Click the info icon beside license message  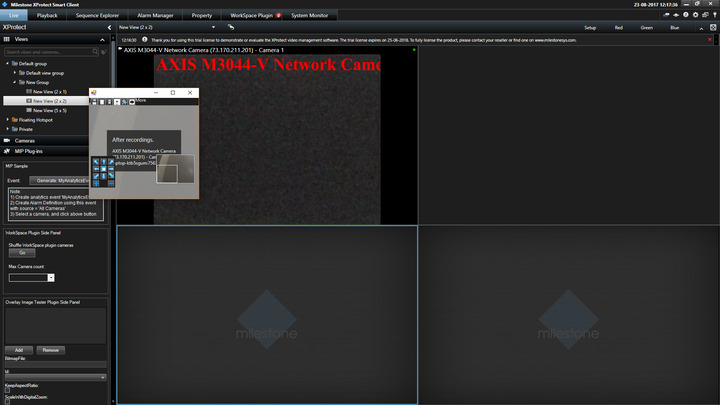[145, 41]
